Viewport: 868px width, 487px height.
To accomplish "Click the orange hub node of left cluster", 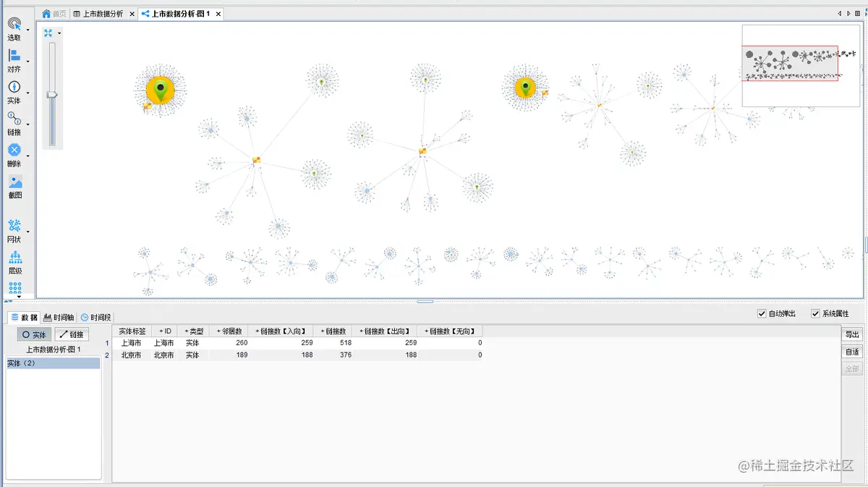I will pyautogui.click(x=256, y=160).
